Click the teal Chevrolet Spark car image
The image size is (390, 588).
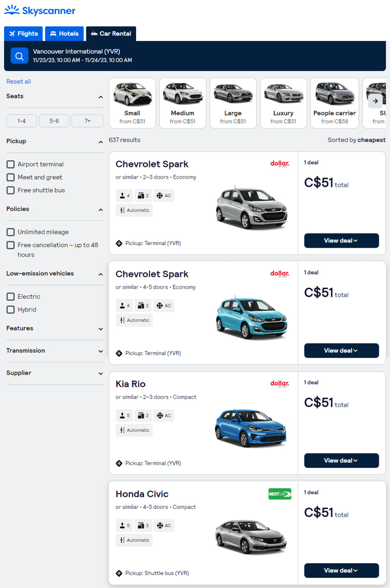click(251, 318)
